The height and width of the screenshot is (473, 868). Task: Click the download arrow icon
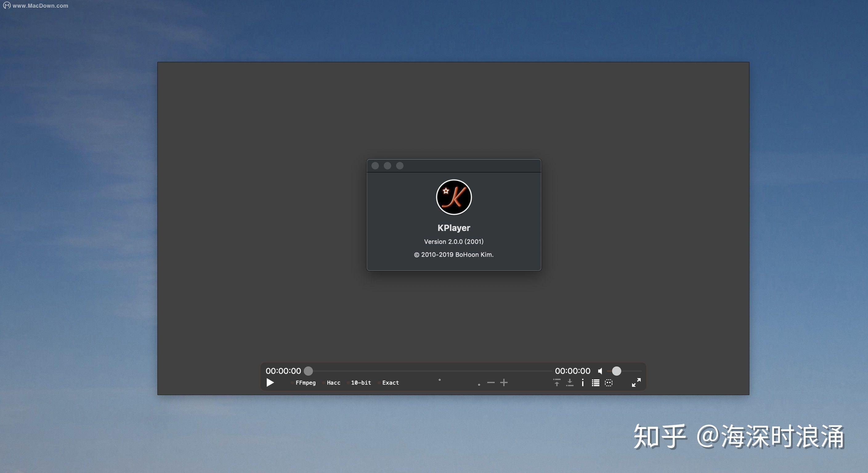tap(570, 382)
